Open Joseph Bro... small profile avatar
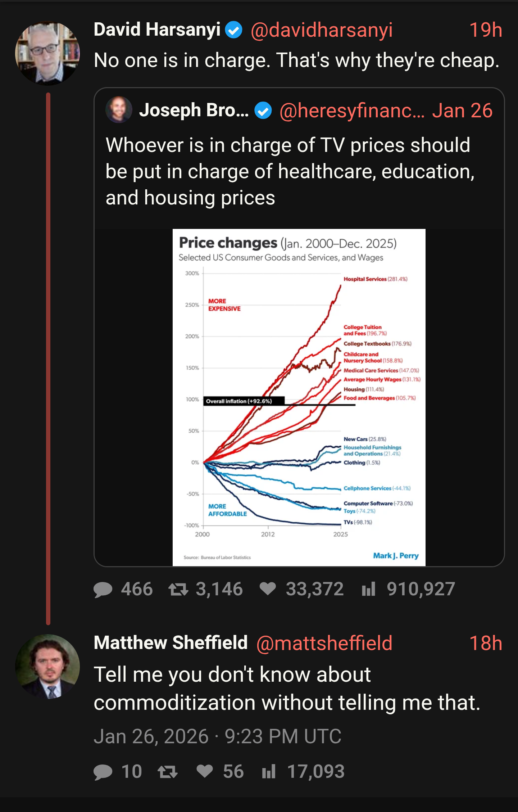 pos(119,110)
